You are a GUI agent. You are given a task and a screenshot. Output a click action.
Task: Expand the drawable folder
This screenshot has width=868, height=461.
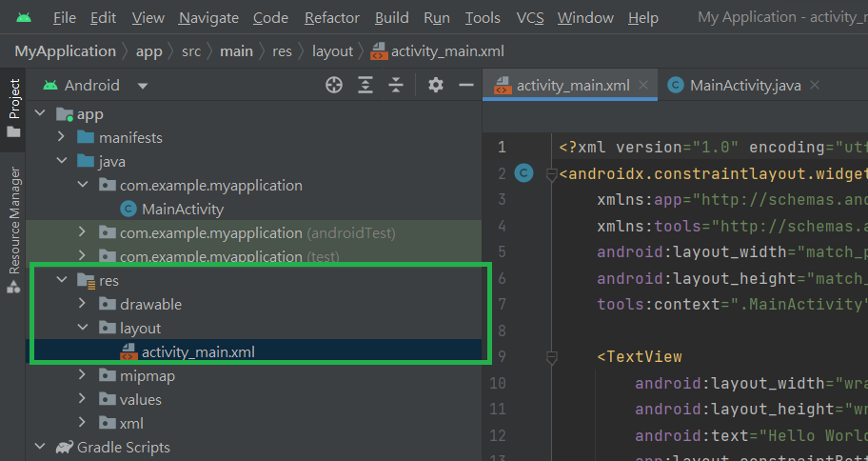(x=83, y=303)
